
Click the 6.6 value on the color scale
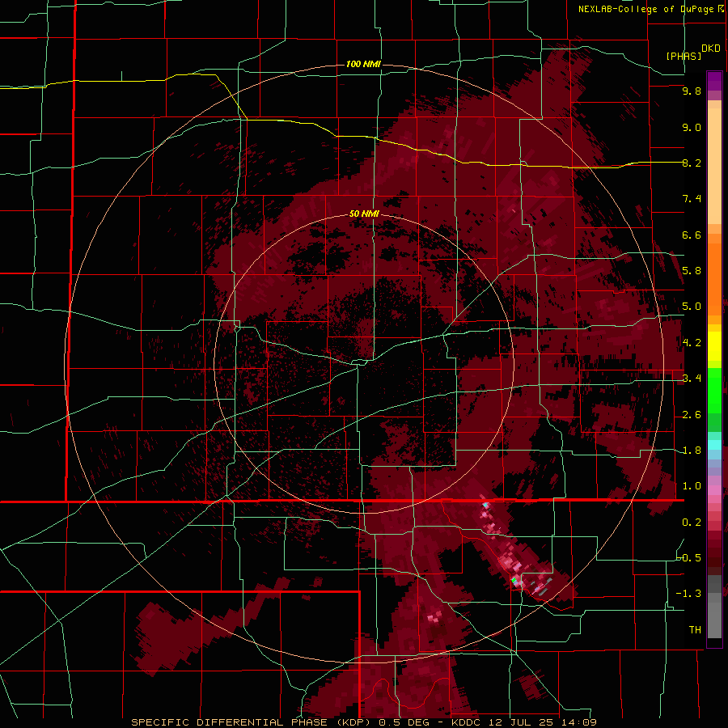coord(692,235)
